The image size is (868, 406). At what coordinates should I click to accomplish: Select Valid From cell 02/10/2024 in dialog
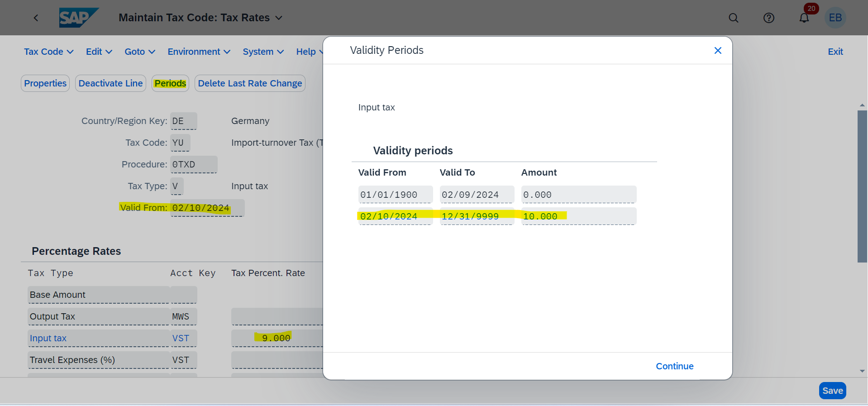point(396,216)
